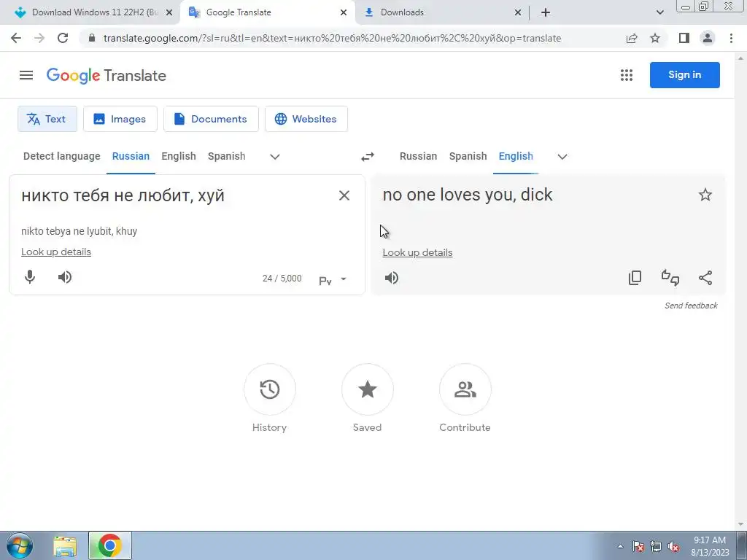Open the Windows Start menu
This screenshot has width=747, height=560.
20,545
